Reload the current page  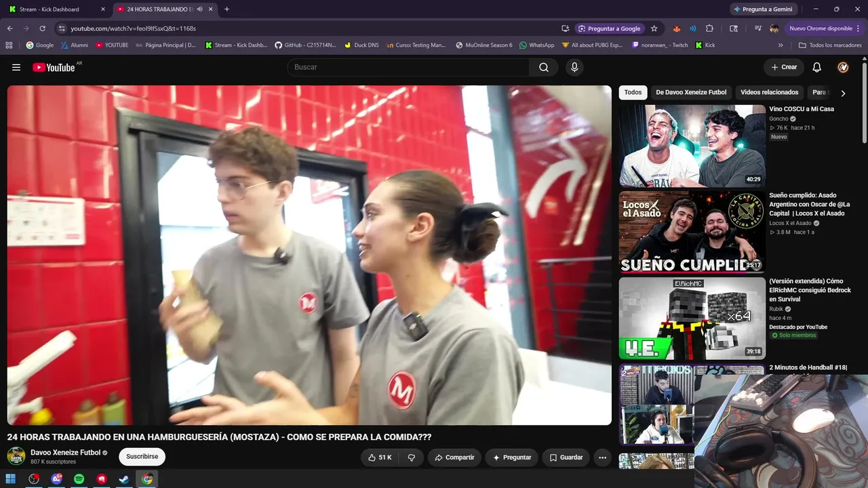(42, 28)
